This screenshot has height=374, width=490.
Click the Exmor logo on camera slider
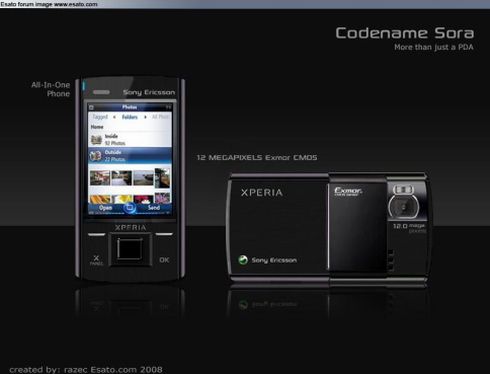click(x=348, y=192)
